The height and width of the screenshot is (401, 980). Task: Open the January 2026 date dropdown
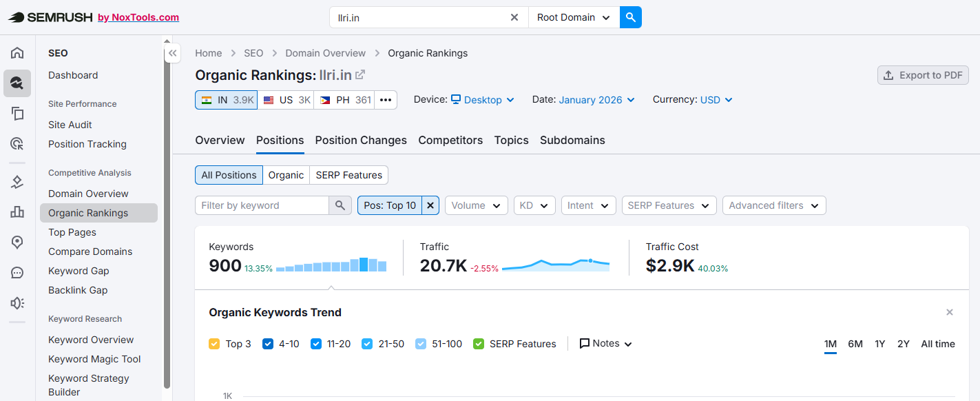tap(596, 100)
